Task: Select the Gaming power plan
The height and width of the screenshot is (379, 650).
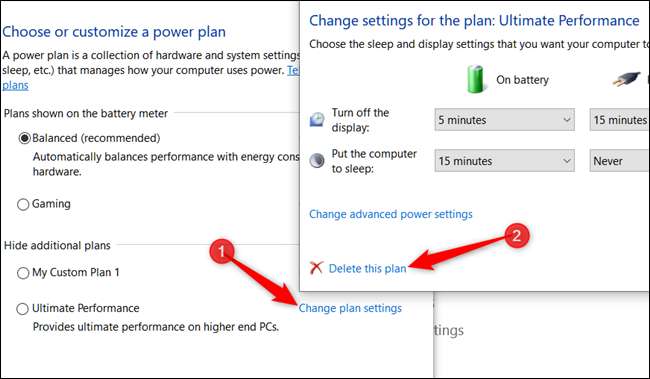Action: tap(23, 204)
